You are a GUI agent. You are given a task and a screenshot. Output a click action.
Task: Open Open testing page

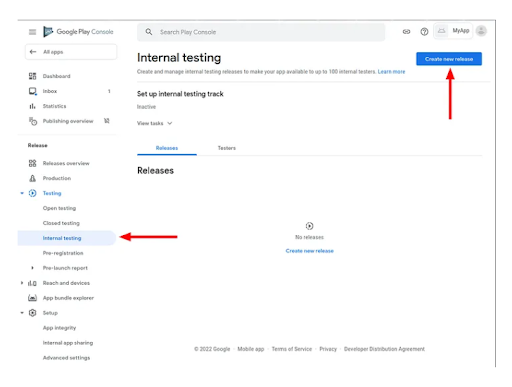click(x=59, y=208)
